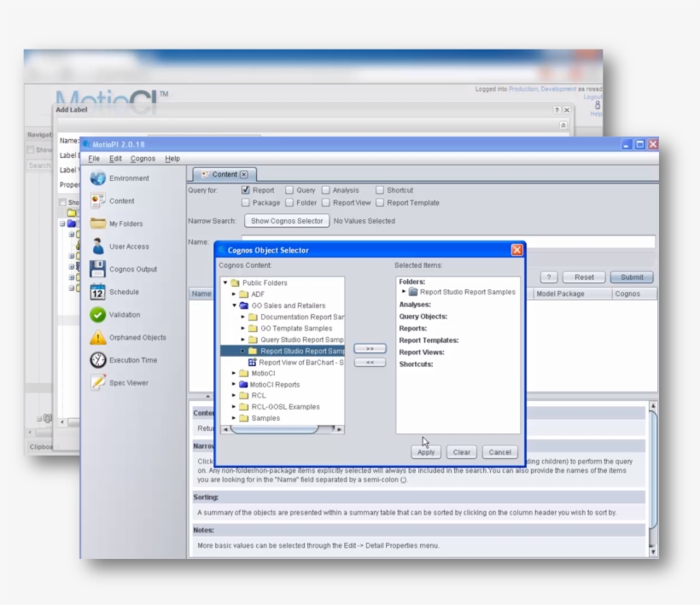Click the Cognos Content horizontal scrollbar
Image resolution: width=700 pixels, height=605 pixels.
click(x=283, y=429)
